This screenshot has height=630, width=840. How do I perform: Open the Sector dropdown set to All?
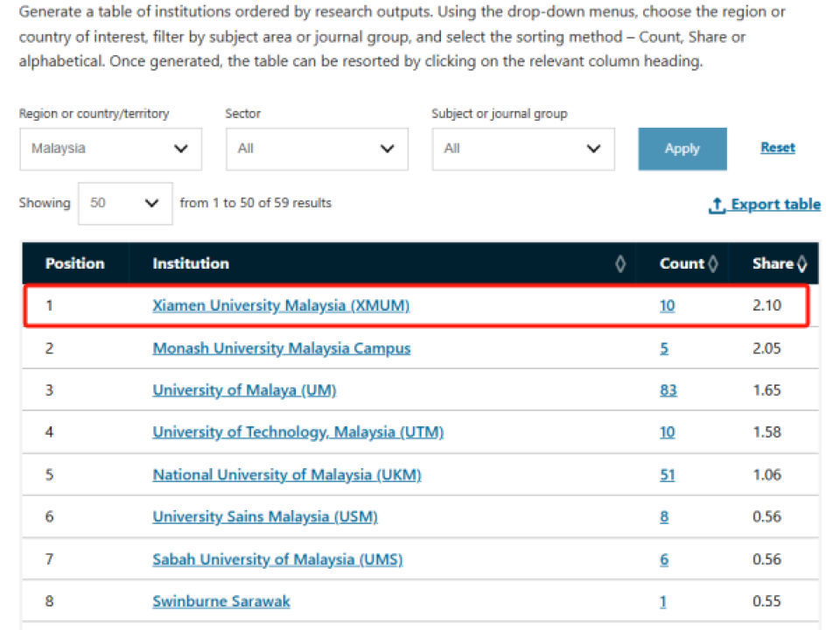pyautogui.click(x=317, y=149)
